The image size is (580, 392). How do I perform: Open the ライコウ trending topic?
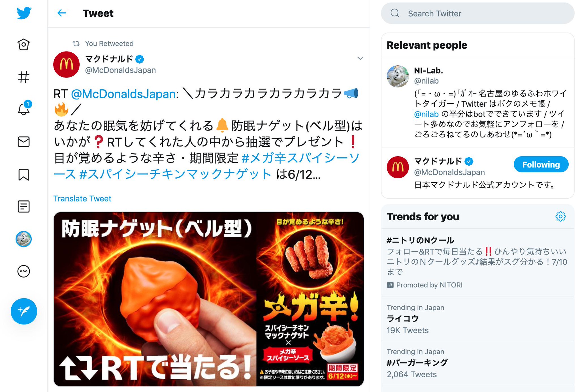point(477,319)
